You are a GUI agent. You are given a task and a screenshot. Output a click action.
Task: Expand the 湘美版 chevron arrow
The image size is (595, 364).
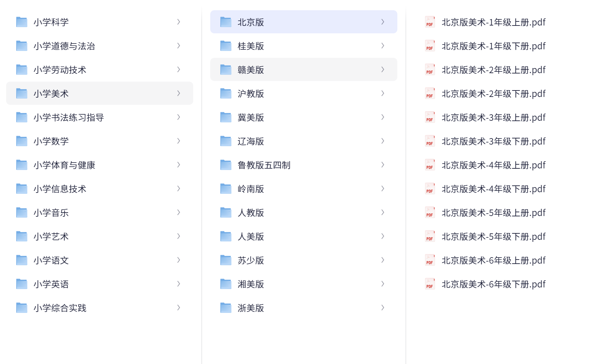point(383,284)
